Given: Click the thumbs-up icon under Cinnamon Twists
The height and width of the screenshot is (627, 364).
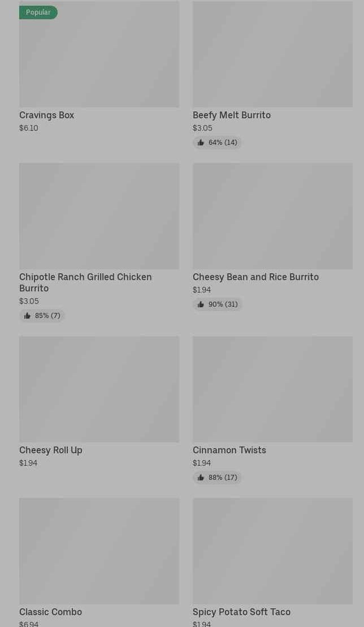Looking at the screenshot, I should pos(201,478).
